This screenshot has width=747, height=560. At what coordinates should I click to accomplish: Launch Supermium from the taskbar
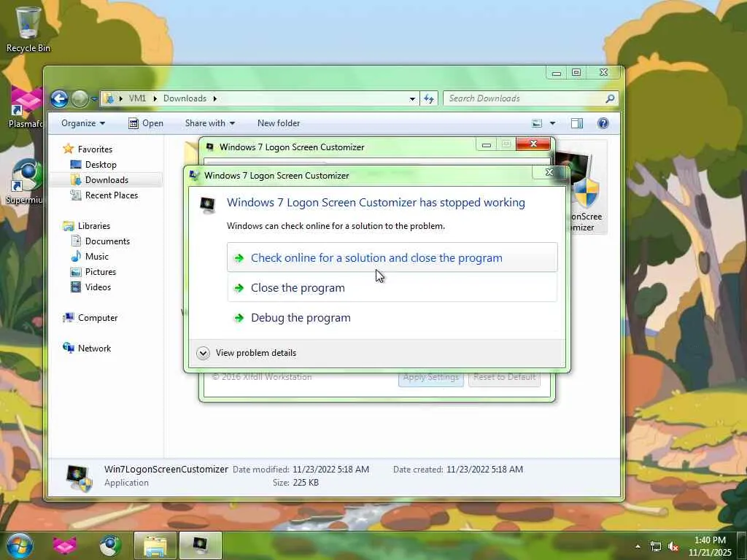[x=110, y=545]
